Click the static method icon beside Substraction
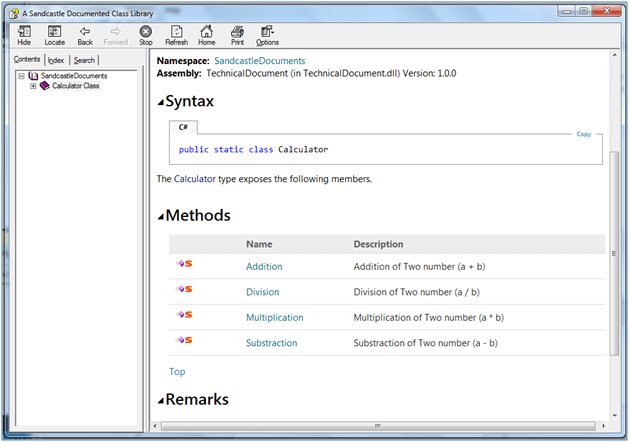The height and width of the screenshot is (442, 630). pos(184,340)
